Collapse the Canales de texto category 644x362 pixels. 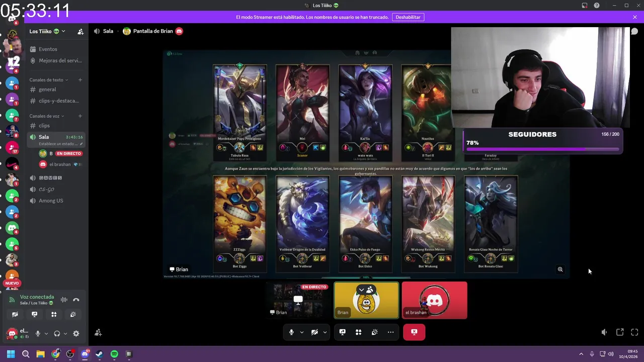[x=49, y=80]
